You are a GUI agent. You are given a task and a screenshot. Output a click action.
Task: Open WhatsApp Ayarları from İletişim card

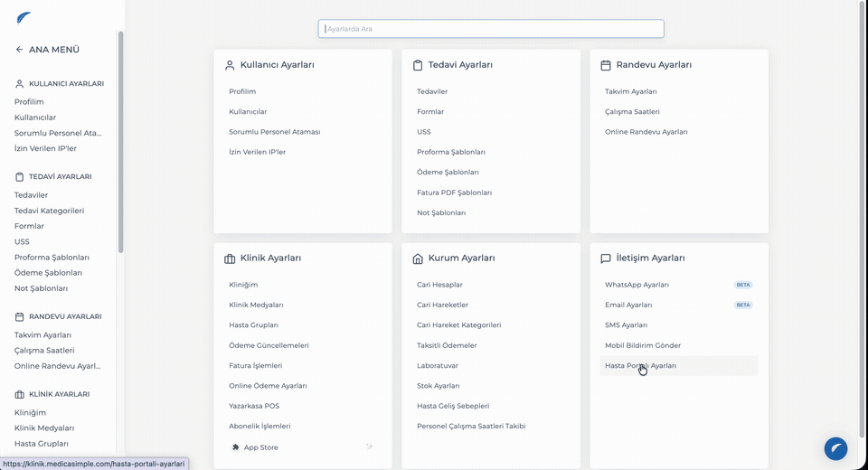pos(637,285)
